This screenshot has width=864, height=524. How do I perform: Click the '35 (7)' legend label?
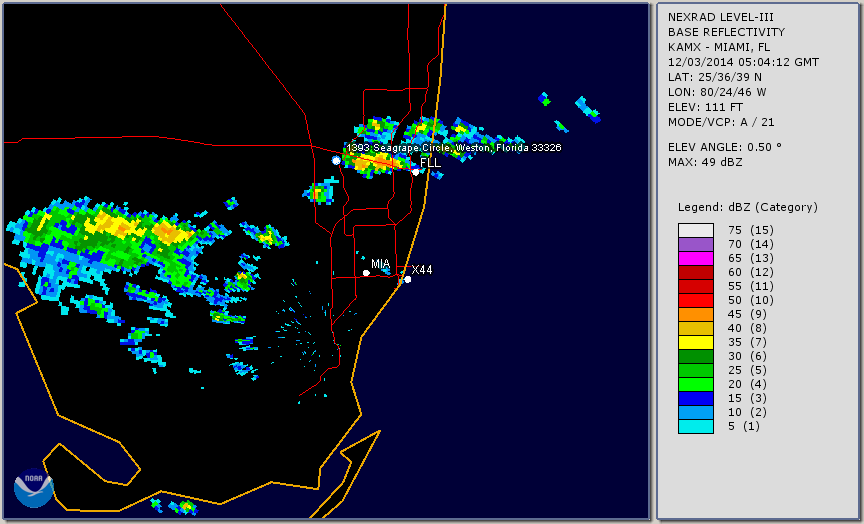point(747,342)
